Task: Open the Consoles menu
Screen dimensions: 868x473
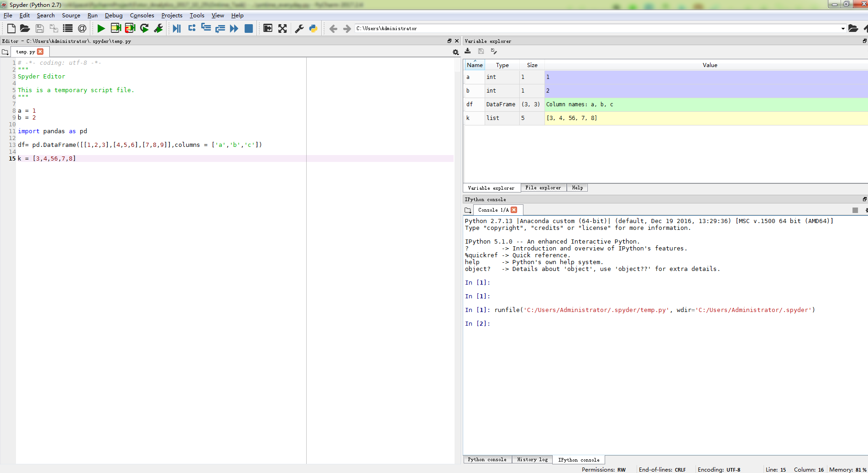Action: click(142, 16)
